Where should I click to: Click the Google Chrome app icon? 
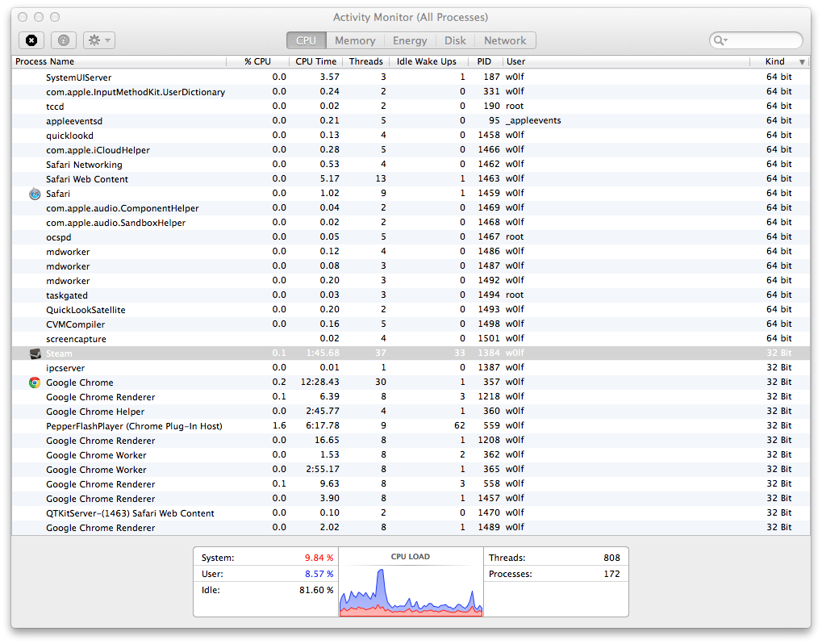point(35,383)
